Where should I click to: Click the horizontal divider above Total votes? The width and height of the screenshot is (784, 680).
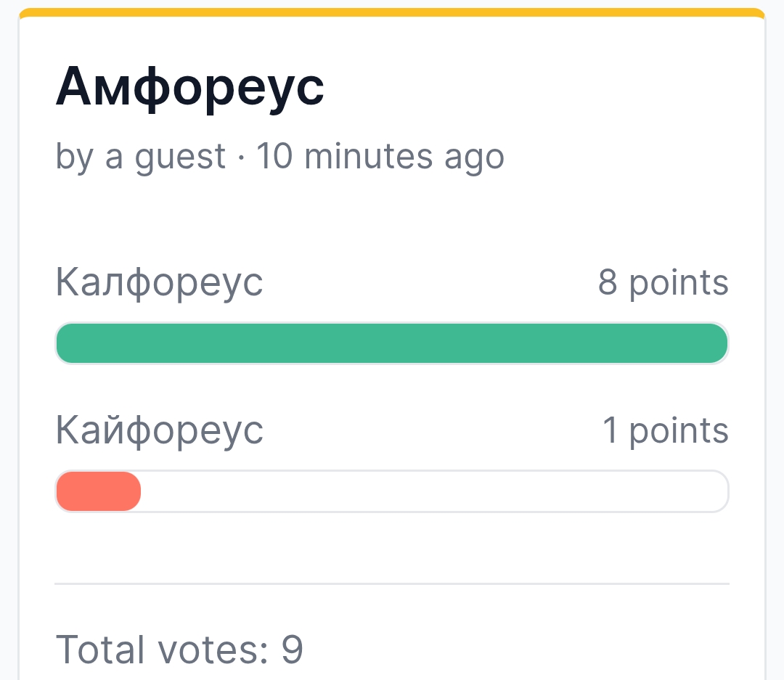click(x=392, y=583)
